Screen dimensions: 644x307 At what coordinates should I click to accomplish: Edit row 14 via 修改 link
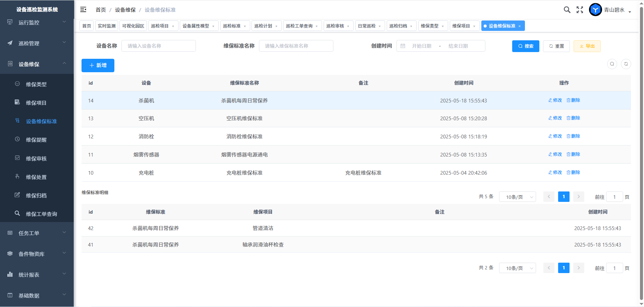[555, 100]
